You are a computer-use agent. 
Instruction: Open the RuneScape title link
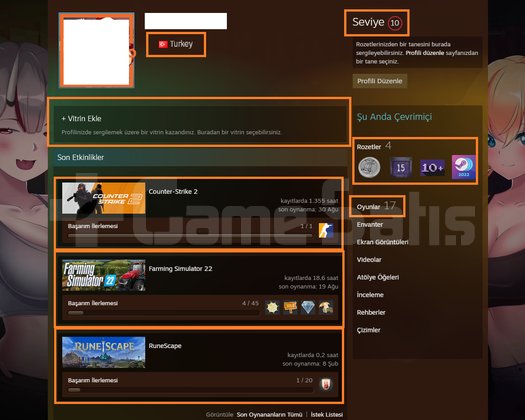click(165, 346)
